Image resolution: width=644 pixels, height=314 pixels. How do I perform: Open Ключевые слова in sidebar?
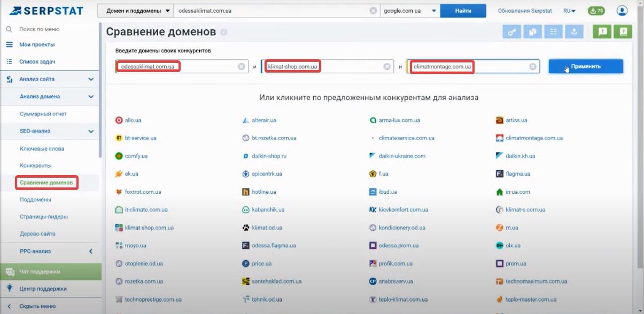tap(42, 148)
